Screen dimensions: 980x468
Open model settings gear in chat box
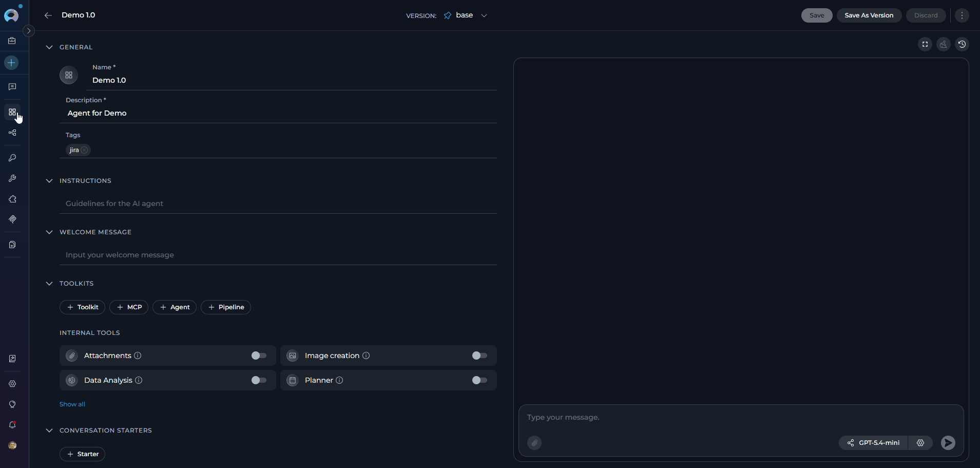pyautogui.click(x=920, y=443)
